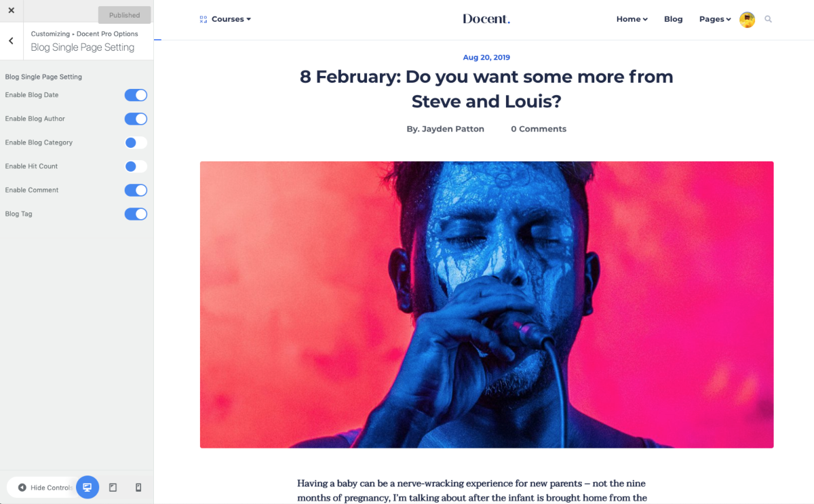Click the Courses grid icon
Screen dimensions: 814x504
click(203, 19)
